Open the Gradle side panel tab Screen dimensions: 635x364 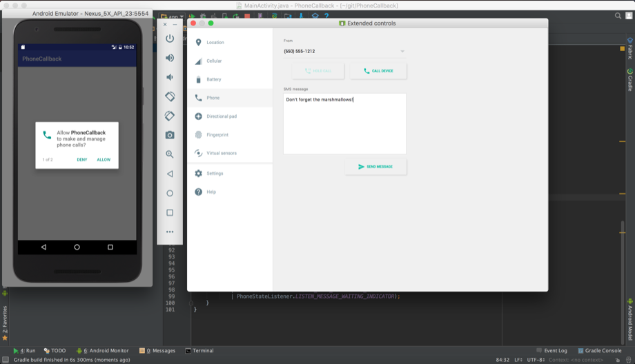(630, 80)
